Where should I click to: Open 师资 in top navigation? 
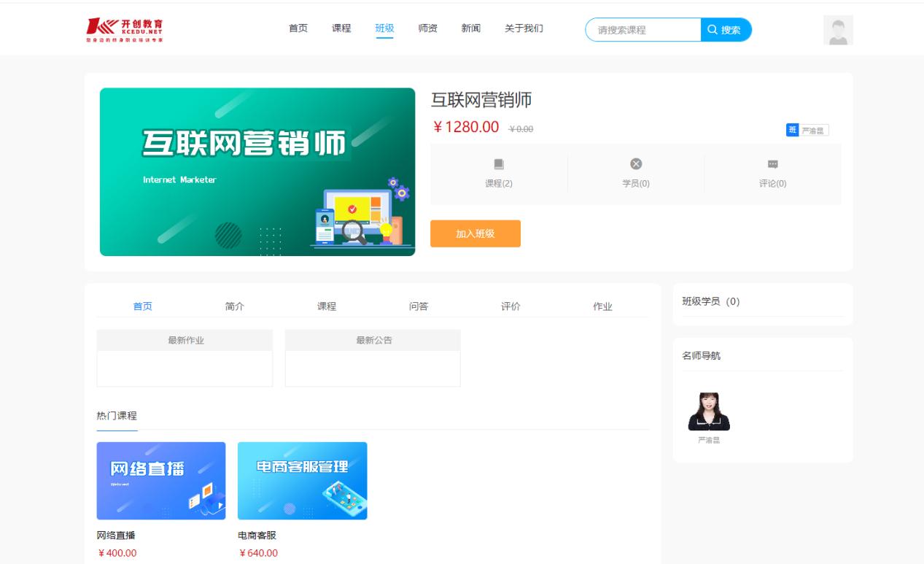coord(428,28)
